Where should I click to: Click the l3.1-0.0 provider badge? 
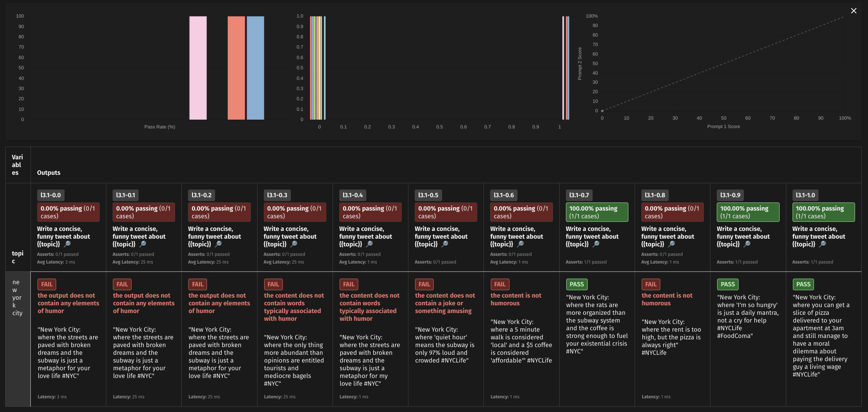[51, 195]
